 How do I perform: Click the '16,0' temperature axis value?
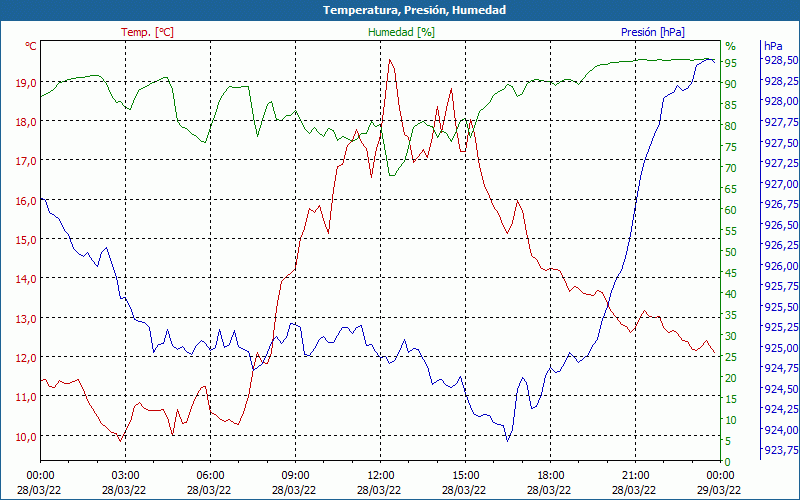[x=26, y=201]
